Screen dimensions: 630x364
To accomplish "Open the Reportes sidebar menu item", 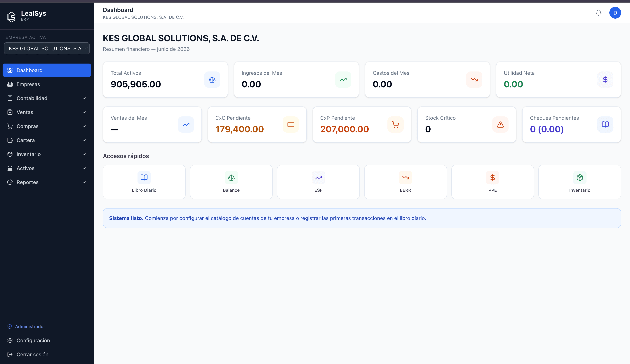I will coord(47,182).
